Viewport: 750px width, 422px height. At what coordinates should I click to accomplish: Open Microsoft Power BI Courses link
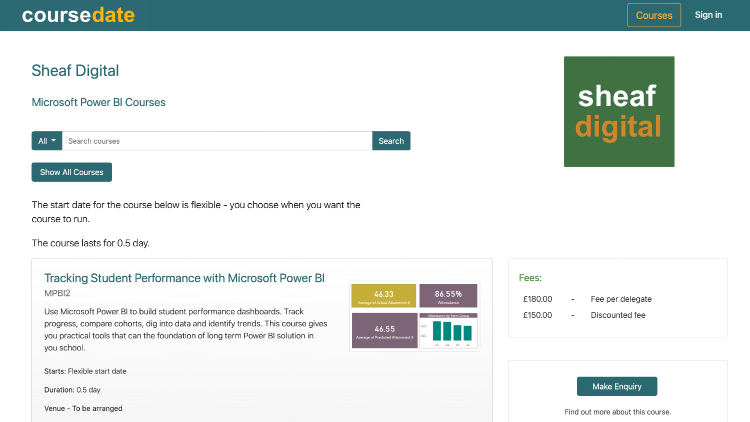click(x=99, y=102)
